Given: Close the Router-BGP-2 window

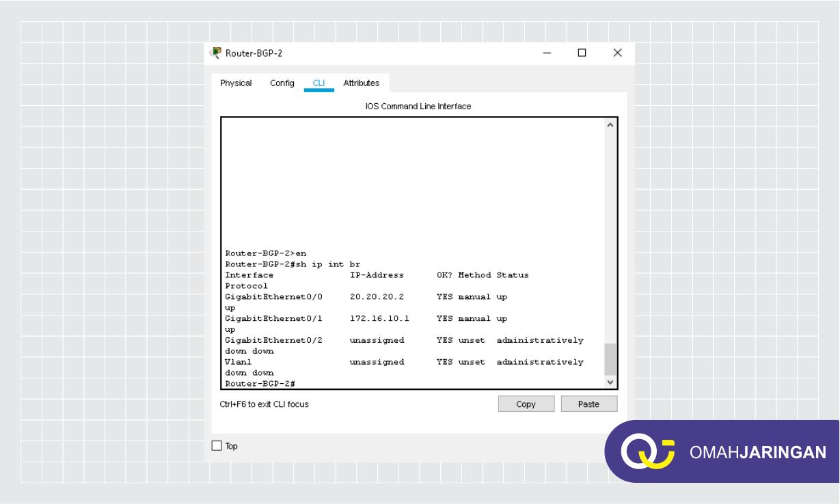Looking at the screenshot, I should tap(617, 53).
